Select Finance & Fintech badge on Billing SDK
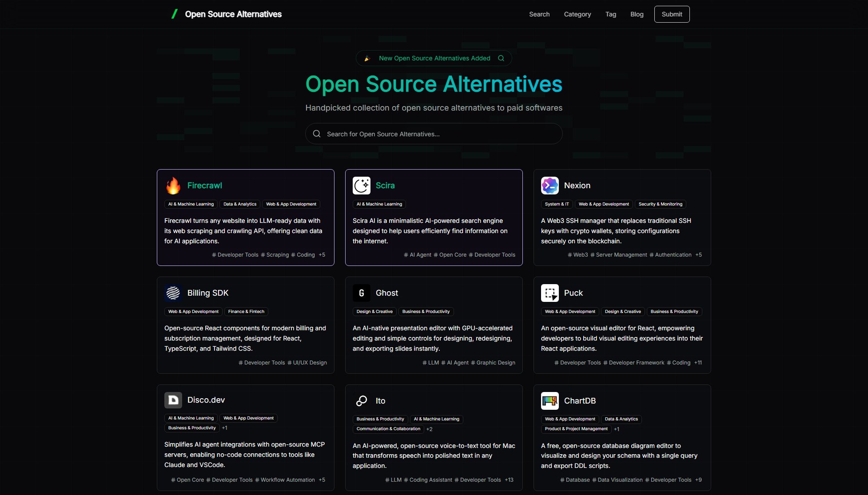The width and height of the screenshot is (868, 495). [x=246, y=312]
